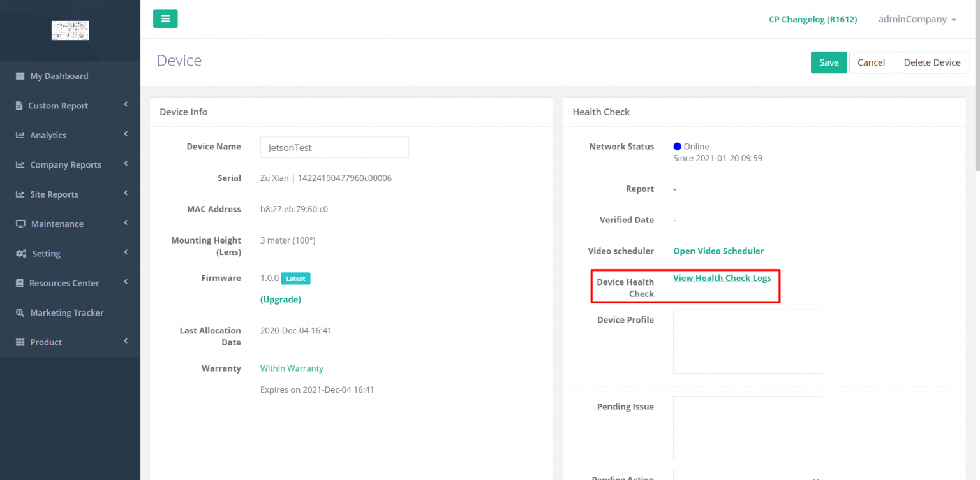Screen dimensions: 980x480
Task: Expand the Product submenu chevron
Action: click(x=125, y=342)
